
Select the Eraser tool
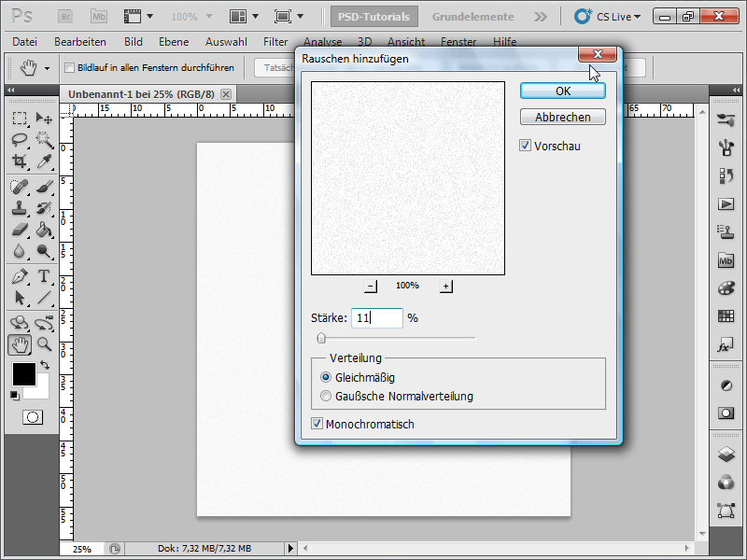click(x=20, y=230)
